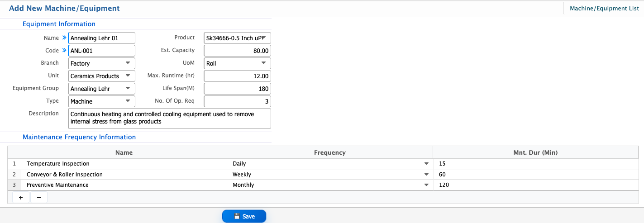
Task: Click the plus icon to add a maintenance row
Action: pyautogui.click(x=21, y=198)
